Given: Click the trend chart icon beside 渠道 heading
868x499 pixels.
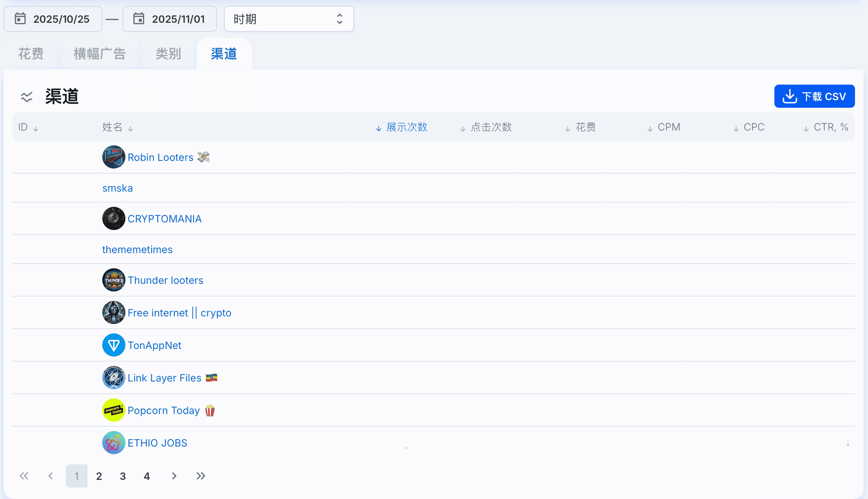Looking at the screenshot, I should pyautogui.click(x=27, y=97).
